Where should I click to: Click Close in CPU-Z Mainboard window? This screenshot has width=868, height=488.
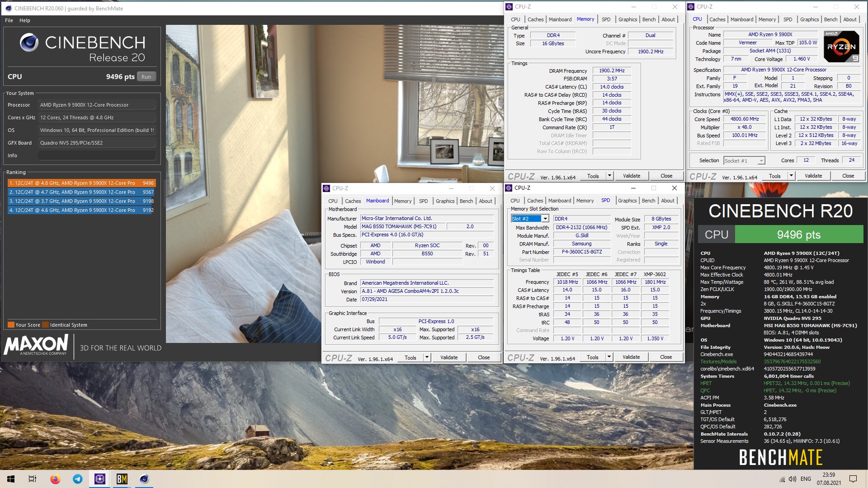tap(484, 357)
